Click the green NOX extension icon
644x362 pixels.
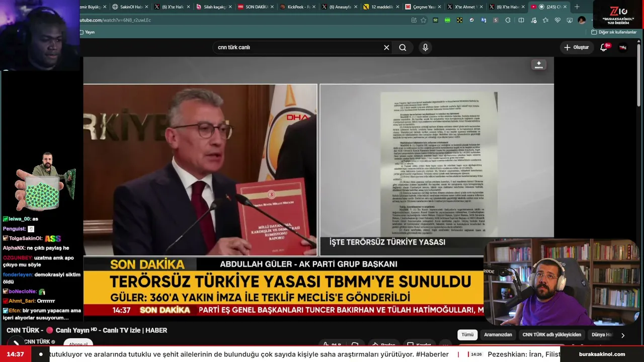447,20
